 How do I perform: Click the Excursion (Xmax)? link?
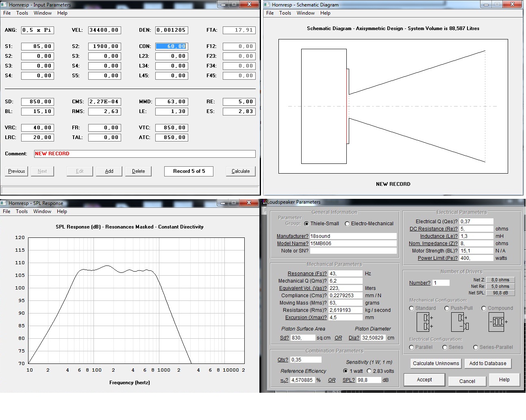[x=306, y=318]
